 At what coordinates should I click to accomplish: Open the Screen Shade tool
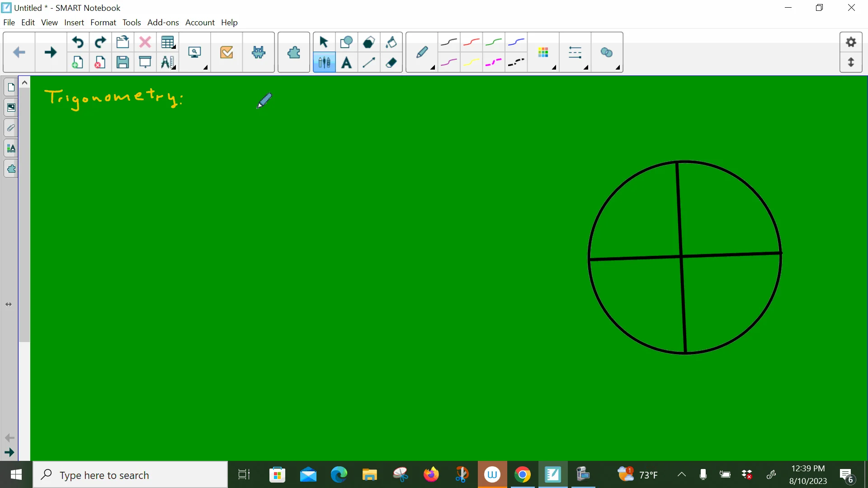[145, 62]
